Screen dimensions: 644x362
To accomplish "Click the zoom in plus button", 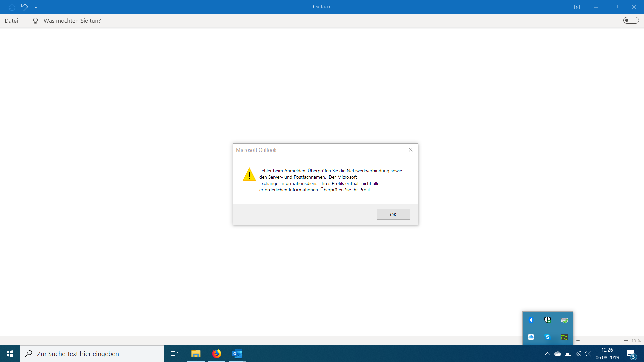I will pyautogui.click(x=626, y=341).
